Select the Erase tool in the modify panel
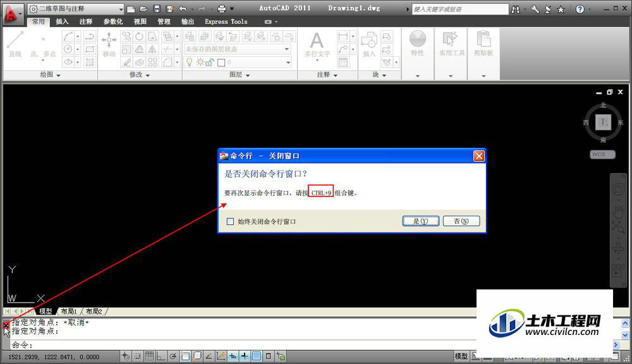 coord(126,62)
